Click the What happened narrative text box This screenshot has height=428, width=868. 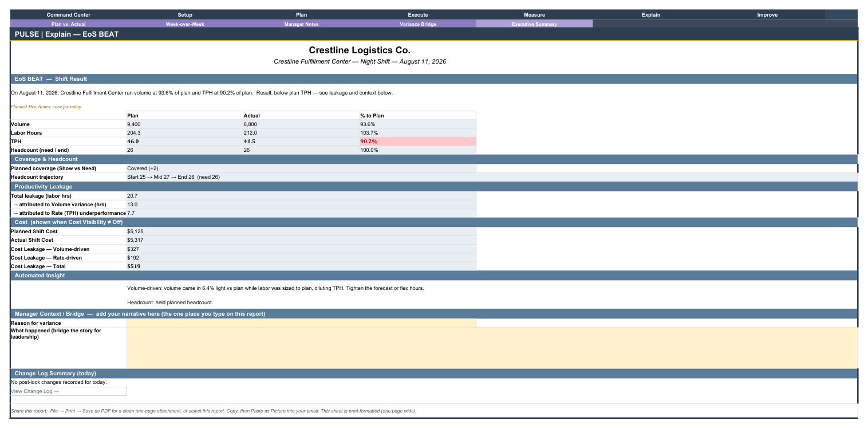click(492, 348)
